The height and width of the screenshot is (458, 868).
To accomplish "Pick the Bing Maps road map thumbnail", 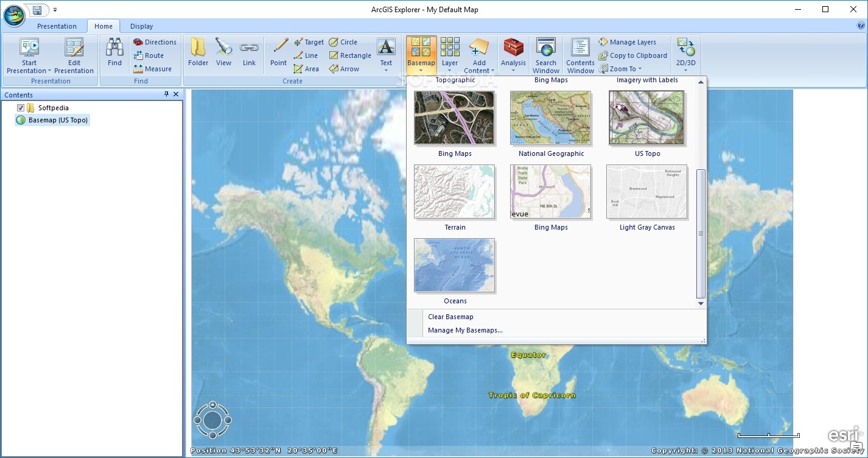I will (x=551, y=192).
